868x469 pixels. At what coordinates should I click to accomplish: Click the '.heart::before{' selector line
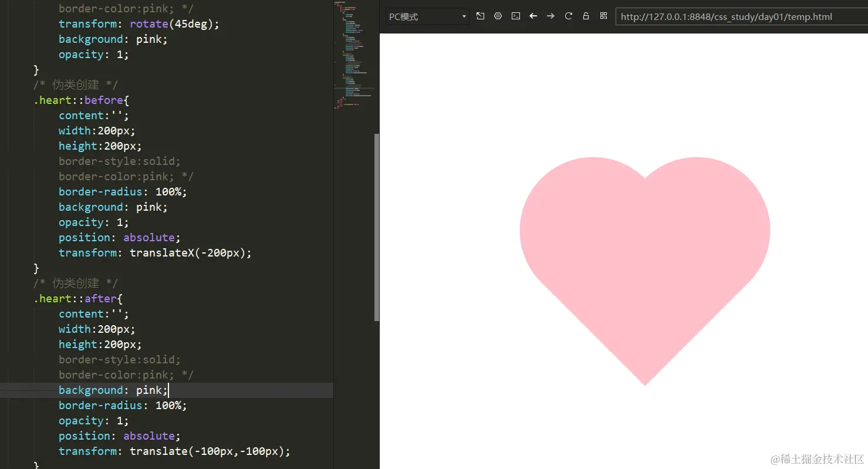coord(81,100)
